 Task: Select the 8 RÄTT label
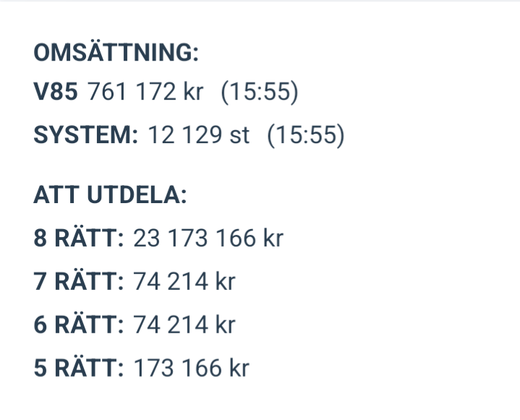coord(80,238)
